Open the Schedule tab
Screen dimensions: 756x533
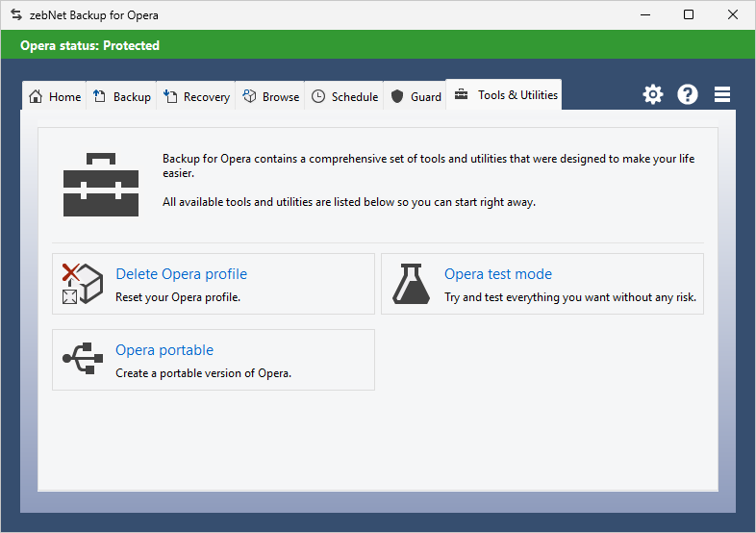pyautogui.click(x=344, y=96)
